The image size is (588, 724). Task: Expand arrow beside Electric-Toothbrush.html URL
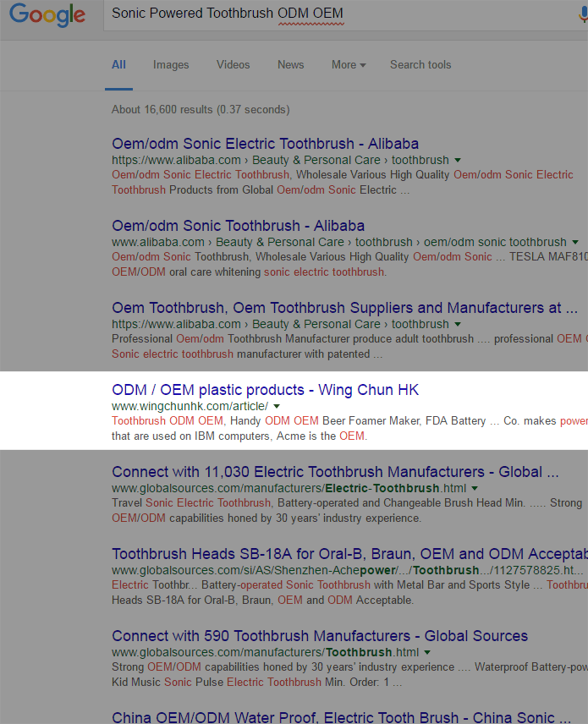point(475,489)
